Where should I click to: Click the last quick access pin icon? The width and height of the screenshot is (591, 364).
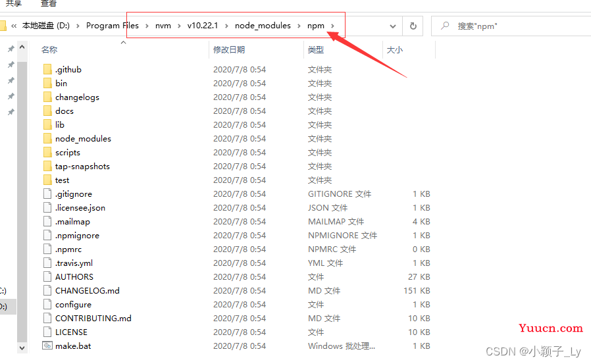pos(11,112)
